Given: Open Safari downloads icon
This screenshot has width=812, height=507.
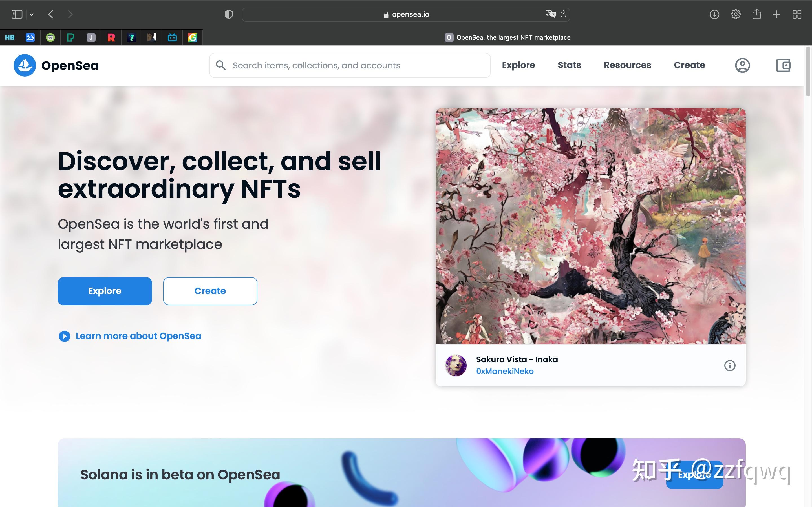Looking at the screenshot, I should pos(714,14).
